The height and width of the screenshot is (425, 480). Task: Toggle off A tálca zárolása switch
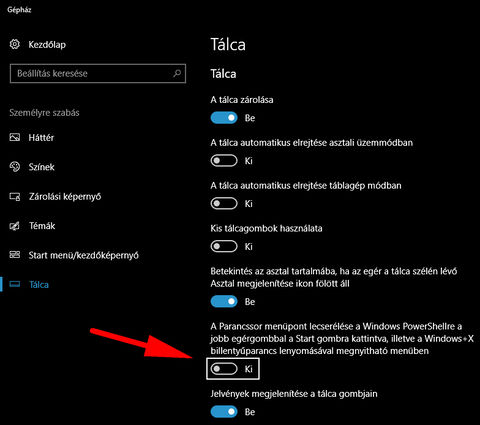point(224,118)
